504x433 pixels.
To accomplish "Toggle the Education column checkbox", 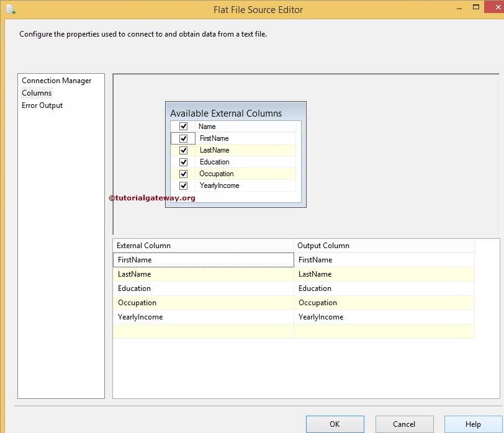I will 183,162.
